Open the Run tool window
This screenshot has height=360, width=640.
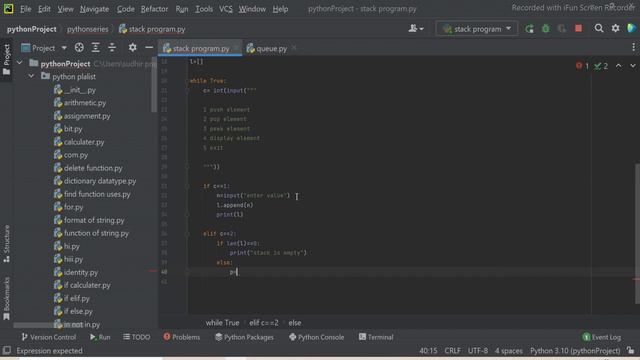[x=100, y=337]
